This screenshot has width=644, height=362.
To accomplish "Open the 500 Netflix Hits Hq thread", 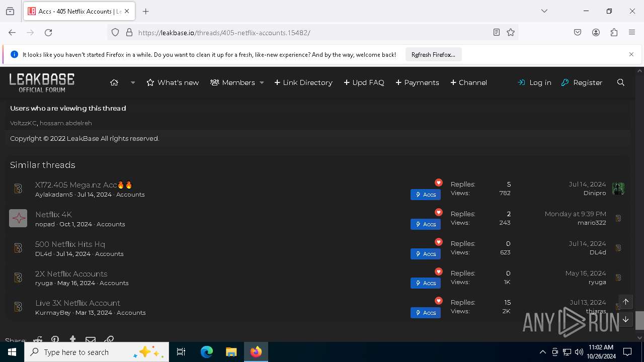I will pos(70,244).
